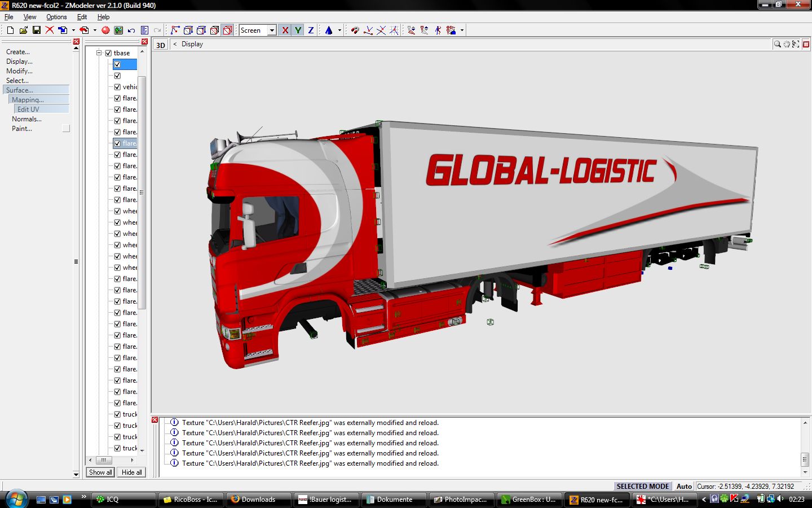Open the Help menu
Screen dimensions: 812x508
click(103, 17)
